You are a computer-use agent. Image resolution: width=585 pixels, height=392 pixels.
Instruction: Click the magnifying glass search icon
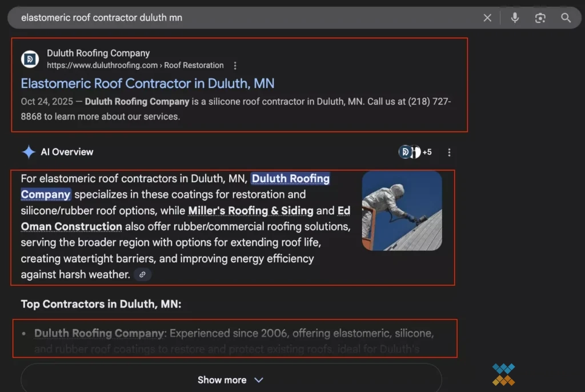click(566, 18)
